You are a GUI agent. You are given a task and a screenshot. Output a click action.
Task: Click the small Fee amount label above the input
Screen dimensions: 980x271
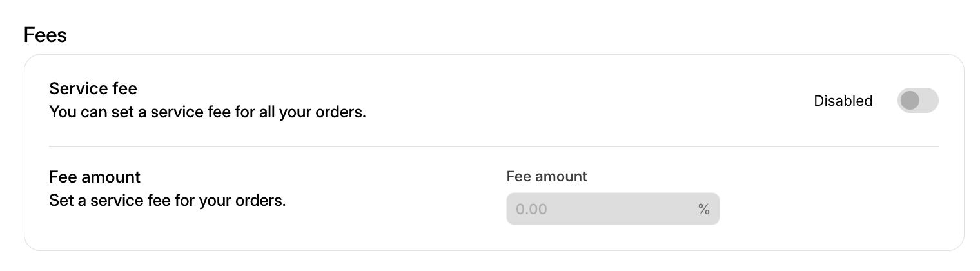[x=547, y=176]
